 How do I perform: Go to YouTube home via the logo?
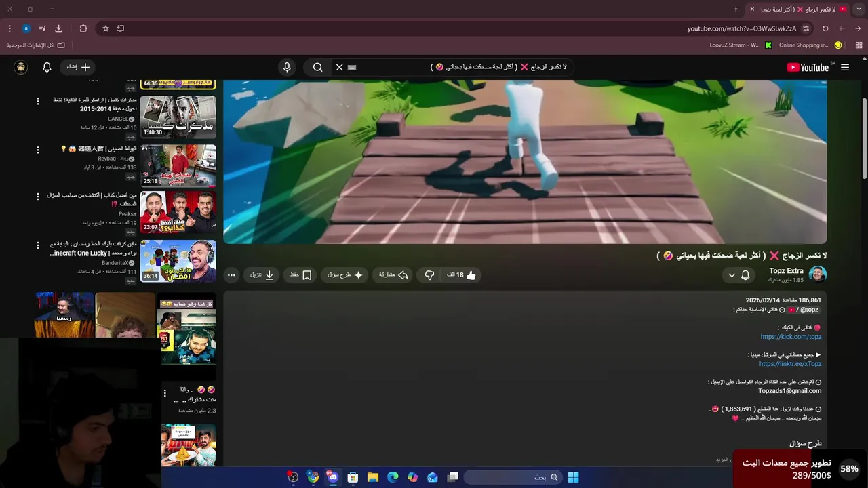(808, 67)
